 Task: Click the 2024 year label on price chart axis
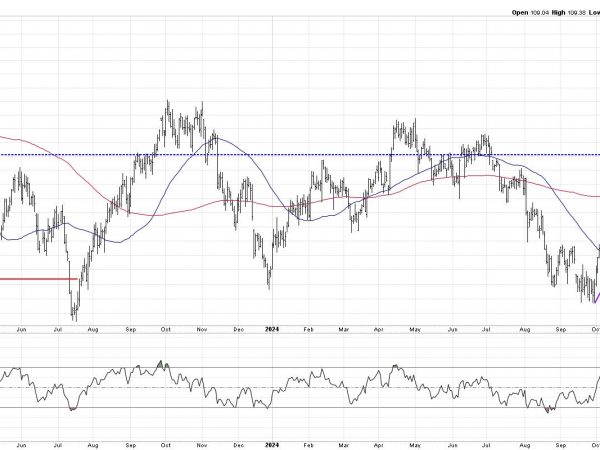click(272, 329)
